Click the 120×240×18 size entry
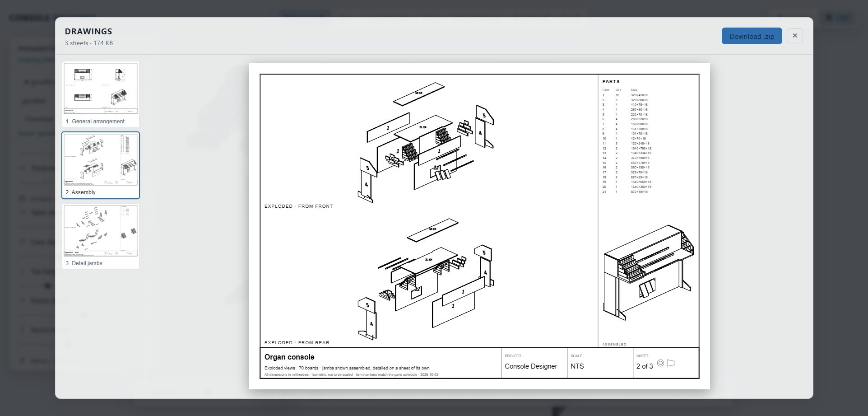868x416 pixels. pyautogui.click(x=640, y=143)
